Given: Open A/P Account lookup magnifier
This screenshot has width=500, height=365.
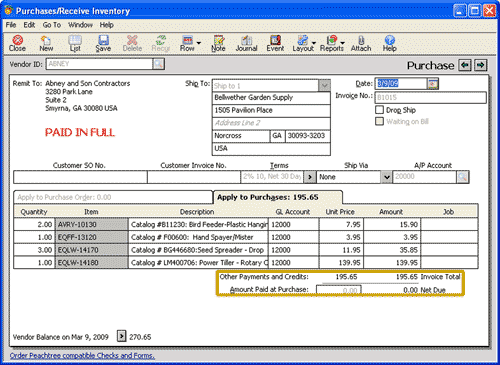Looking at the screenshot, I should click(463, 177).
